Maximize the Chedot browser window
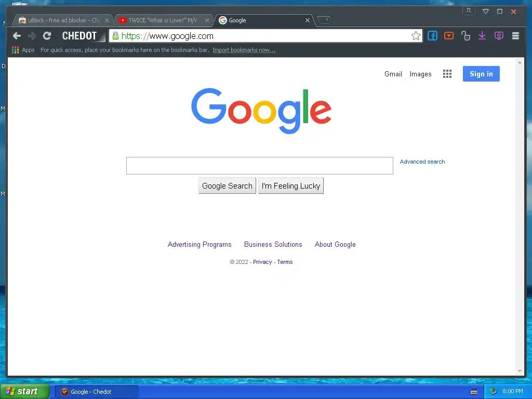 click(499, 11)
